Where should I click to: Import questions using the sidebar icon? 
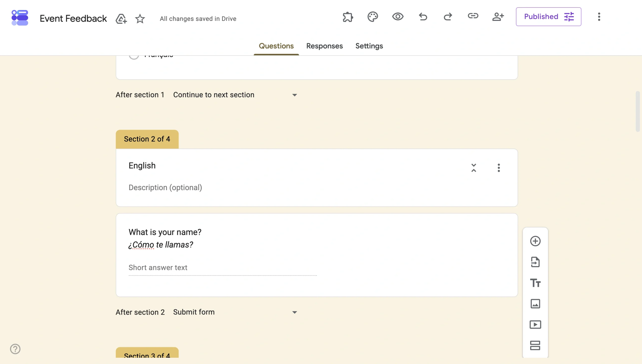click(535, 262)
